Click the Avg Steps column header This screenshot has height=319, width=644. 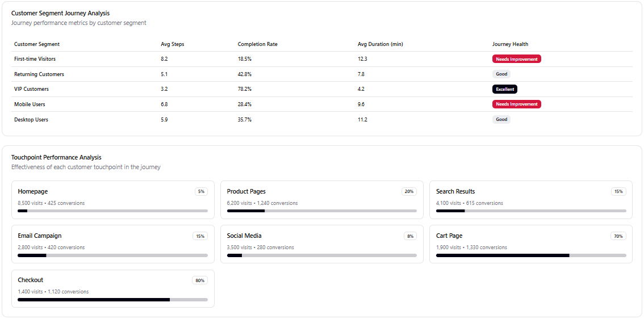click(x=173, y=44)
